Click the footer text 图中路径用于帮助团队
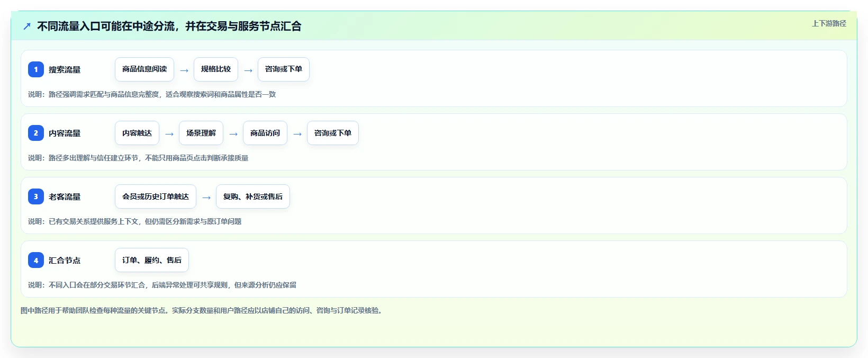The width and height of the screenshot is (868, 358). coord(202,310)
